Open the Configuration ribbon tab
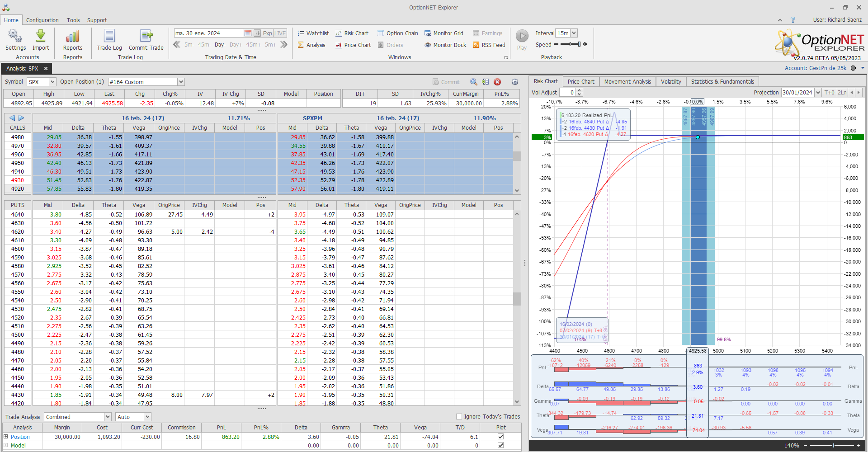Viewport: 868px width, 452px height. 42,20
